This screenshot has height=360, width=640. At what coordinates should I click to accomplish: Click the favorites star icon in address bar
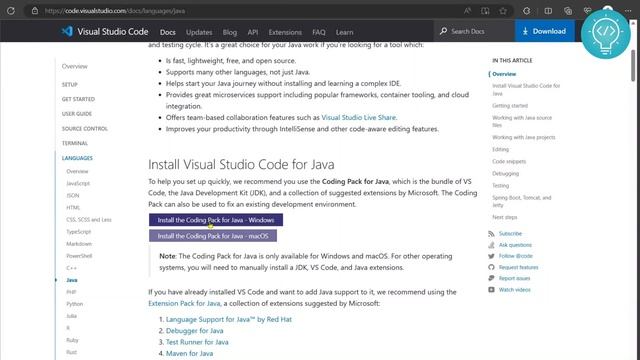point(503,11)
